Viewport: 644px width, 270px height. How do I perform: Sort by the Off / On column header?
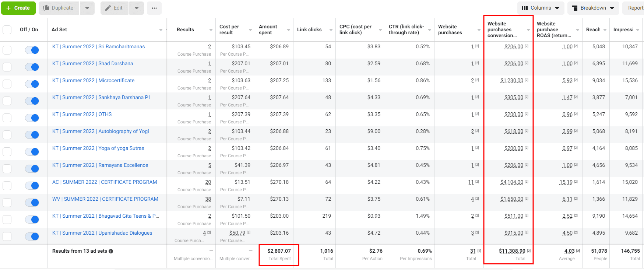29,29
